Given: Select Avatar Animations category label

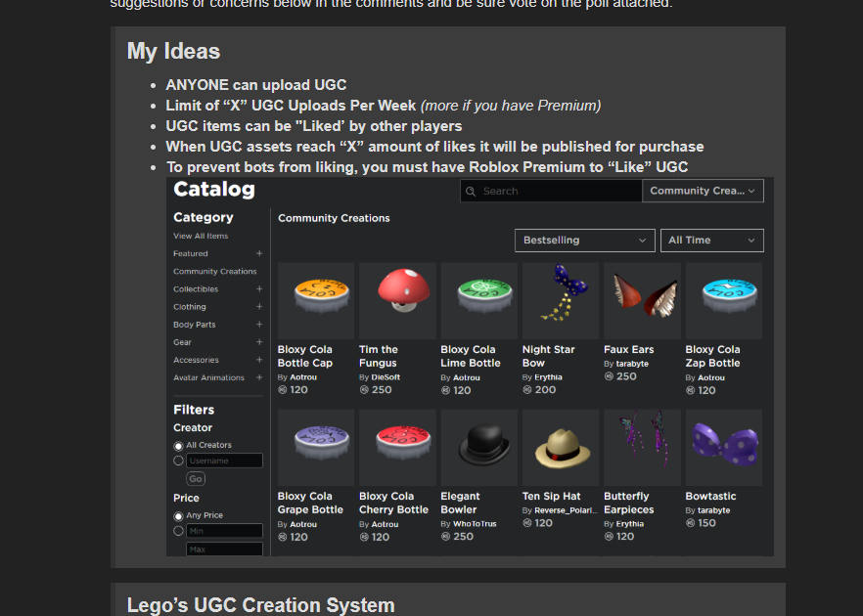Looking at the screenshot, I should point(208,377).
